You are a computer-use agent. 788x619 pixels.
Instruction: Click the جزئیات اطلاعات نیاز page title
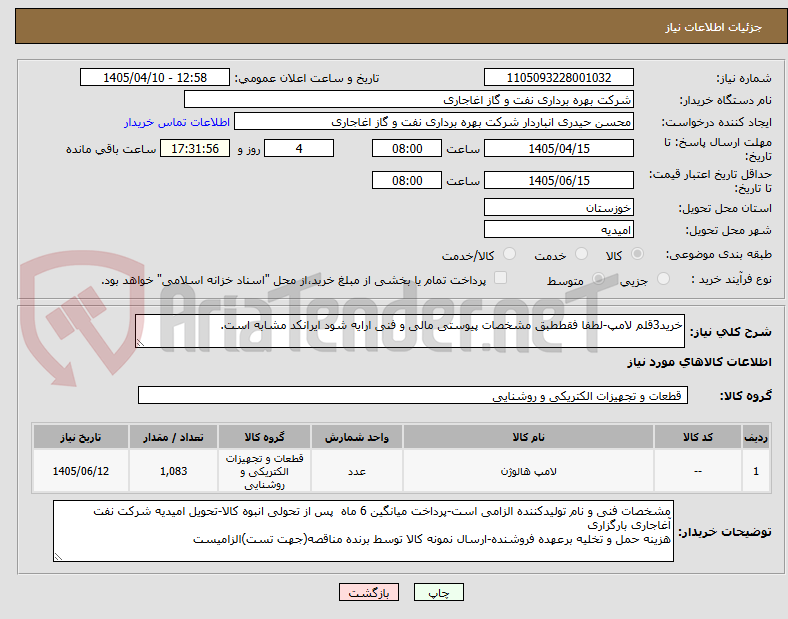point(713,27)
